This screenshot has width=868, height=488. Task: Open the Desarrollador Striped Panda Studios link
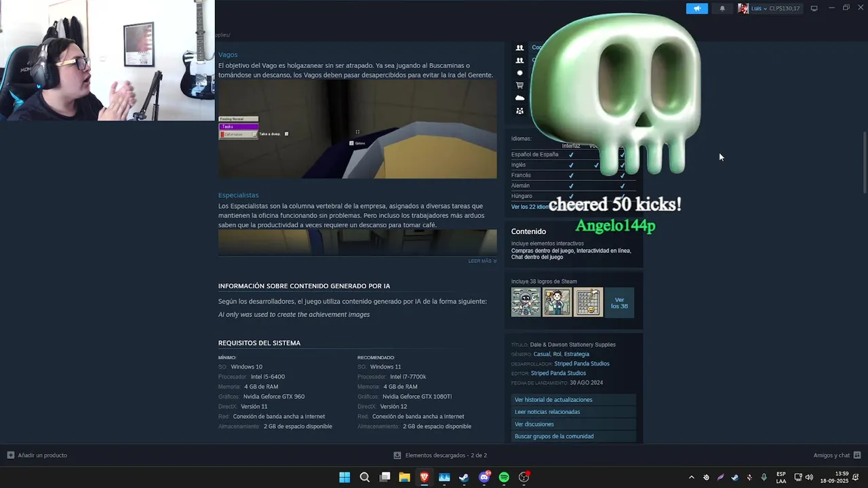582,363
